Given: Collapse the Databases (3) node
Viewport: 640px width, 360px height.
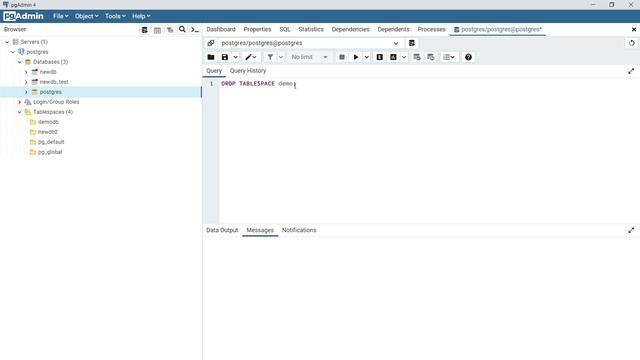Looking at the screenshot, I should (20, 62).
